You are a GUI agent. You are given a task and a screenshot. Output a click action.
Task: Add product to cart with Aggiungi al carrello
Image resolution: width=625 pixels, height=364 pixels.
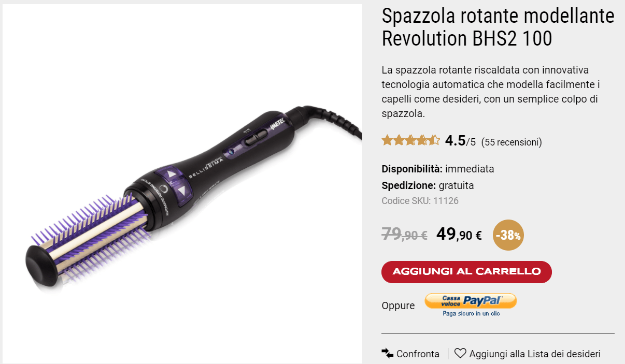466,272
